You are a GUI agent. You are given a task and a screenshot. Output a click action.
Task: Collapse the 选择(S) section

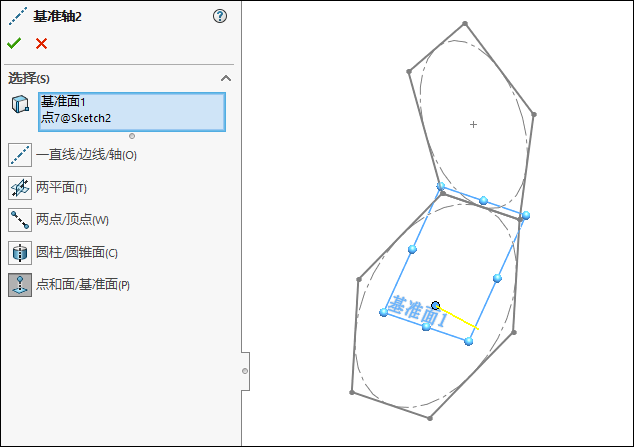click(226, 78)
